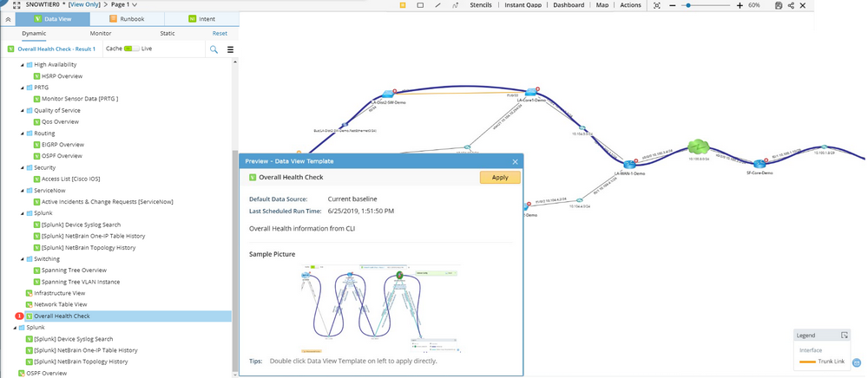Click the share map icon
Screen dimensions: 868x378
(791, 5)
